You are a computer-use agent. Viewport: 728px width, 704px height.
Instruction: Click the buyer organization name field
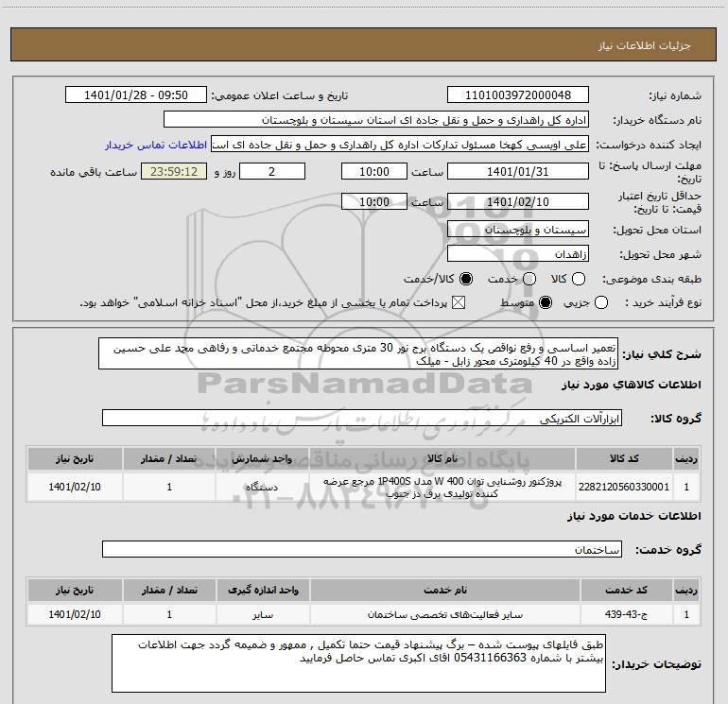coord(376,120)
